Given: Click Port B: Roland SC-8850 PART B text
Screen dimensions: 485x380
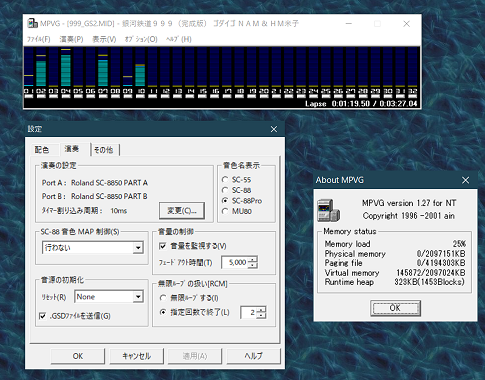Looking at the screenshot, I should [x=95, y=196].
